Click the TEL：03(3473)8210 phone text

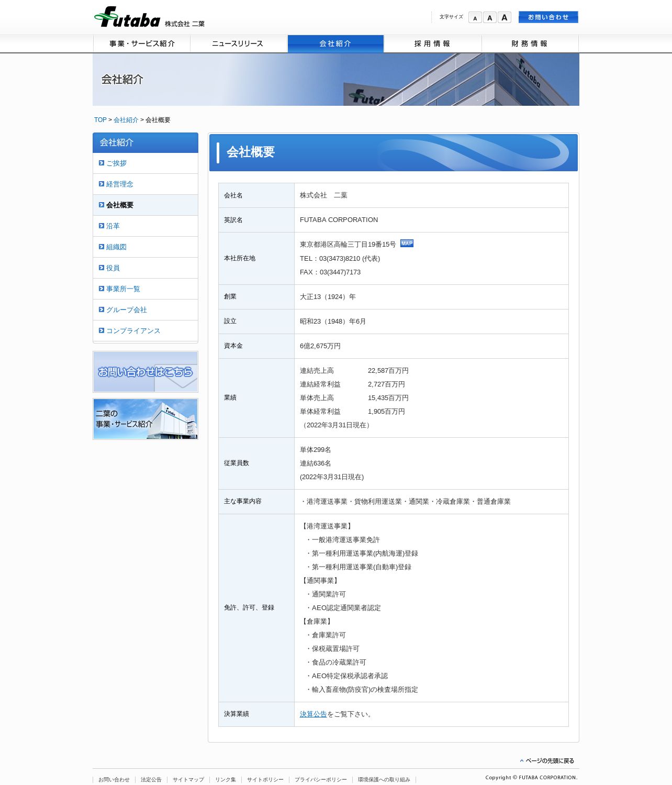[x=340, y=259]
